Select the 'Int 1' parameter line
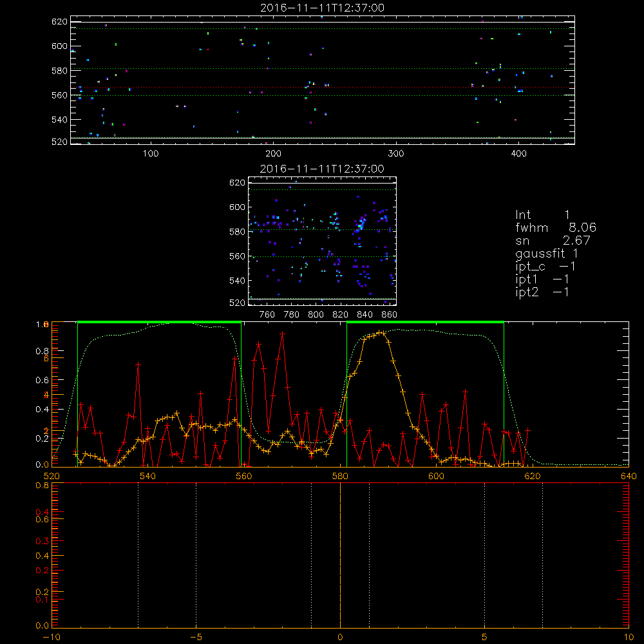This screenshot has height=644, width=644. [x=542, y=215]
